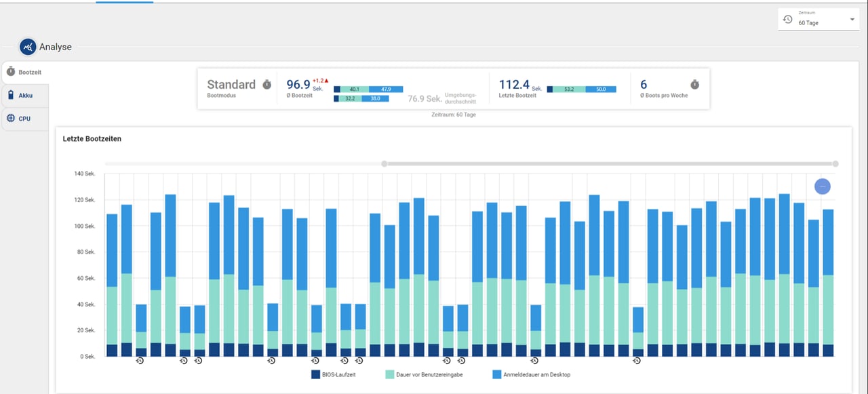Click the stopwatch icon beside Standard
This screenshot has height=394, width=868.
[267, 85]
